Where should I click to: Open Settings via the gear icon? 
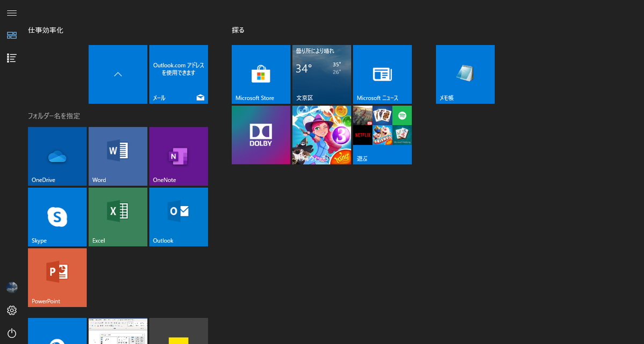12,310
